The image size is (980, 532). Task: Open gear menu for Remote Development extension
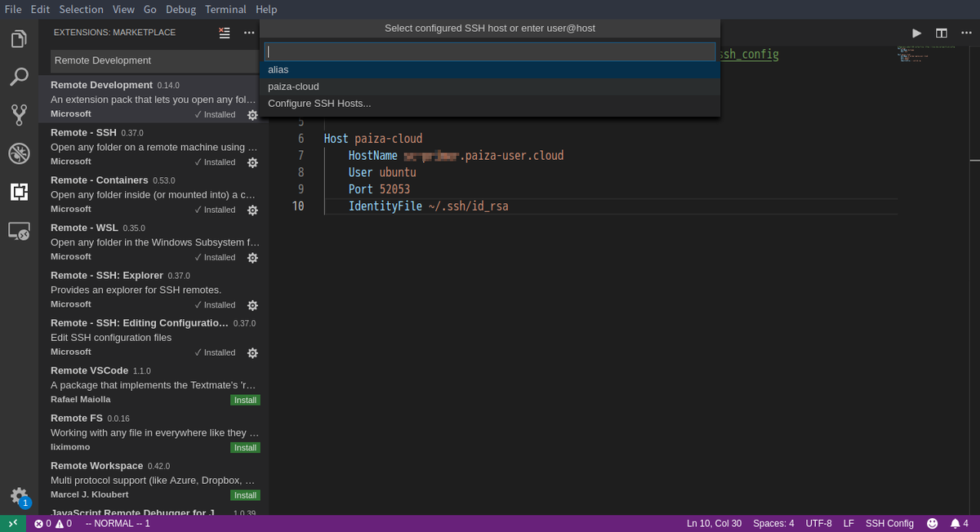tap(252, 115)
